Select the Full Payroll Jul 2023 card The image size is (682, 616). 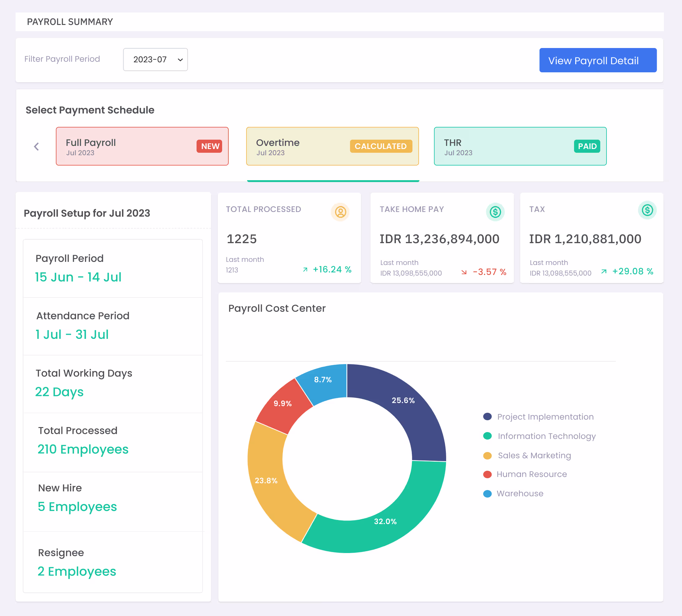click(x=142, y=147)
